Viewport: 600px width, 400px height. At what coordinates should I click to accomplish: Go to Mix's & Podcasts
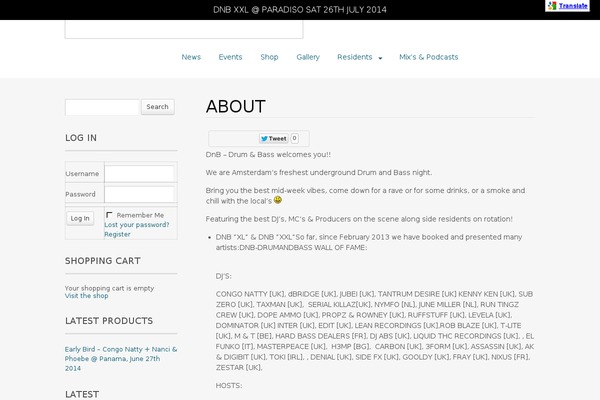(x=429, y=57)
